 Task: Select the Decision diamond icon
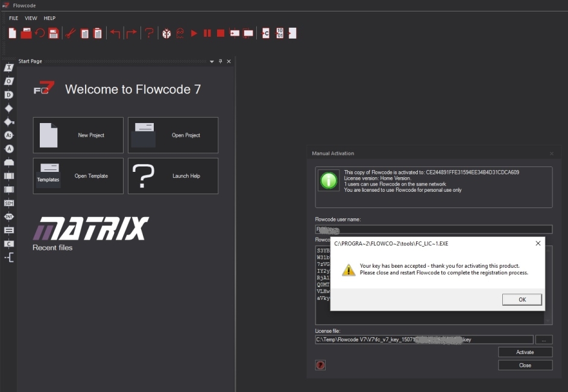[9, 109]
